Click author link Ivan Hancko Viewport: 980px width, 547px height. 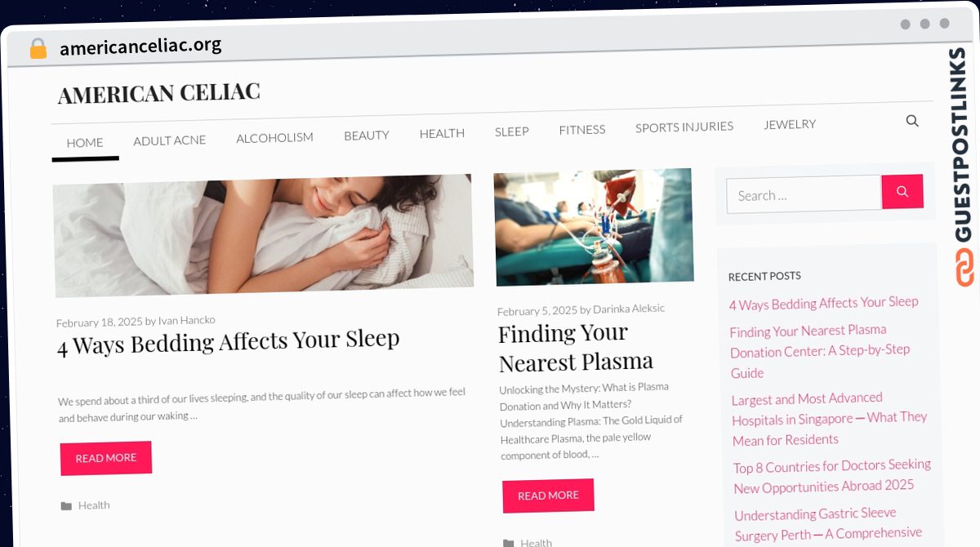[187, 320]
